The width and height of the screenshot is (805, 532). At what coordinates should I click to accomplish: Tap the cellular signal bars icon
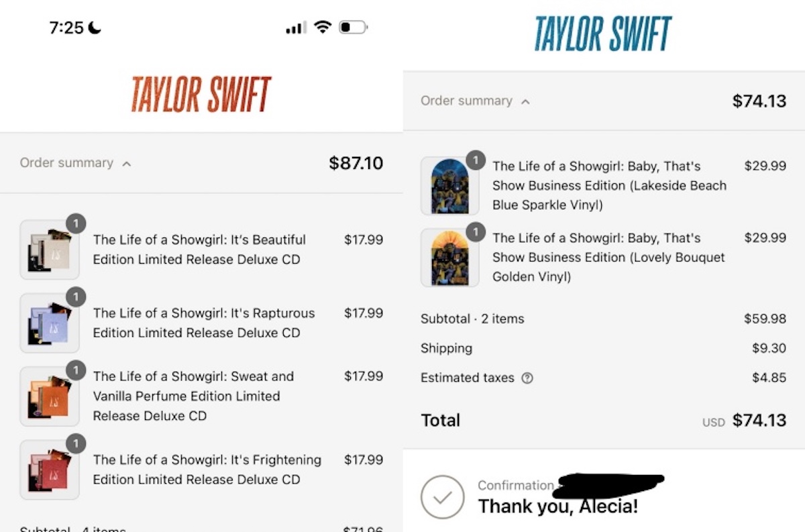tap(296, 28)
